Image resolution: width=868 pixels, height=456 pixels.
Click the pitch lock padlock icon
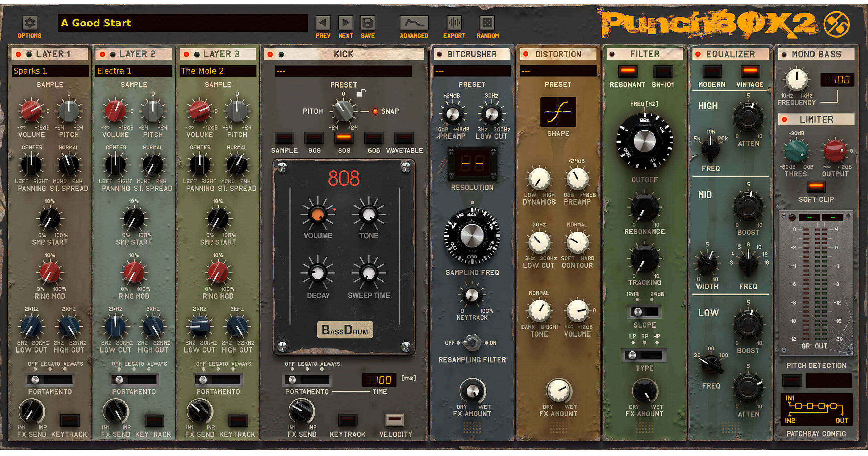pos(361,92)
